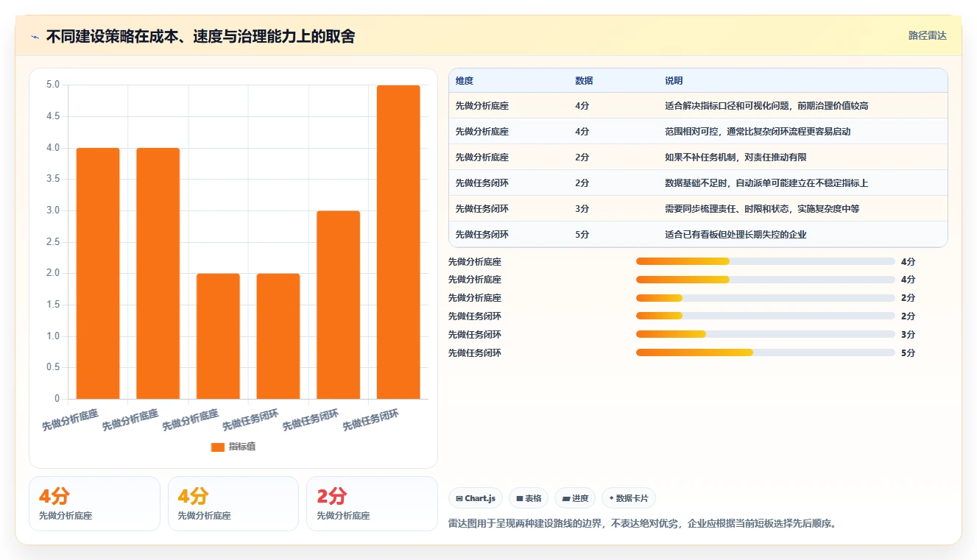
Task: Click the footer note starting with 雷达图用于呈现
Action: point(644,524)
